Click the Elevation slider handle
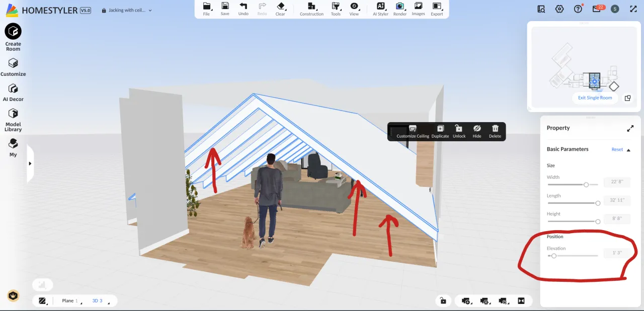This screenshot has height=311, width=644. click(x=554, y=256)
